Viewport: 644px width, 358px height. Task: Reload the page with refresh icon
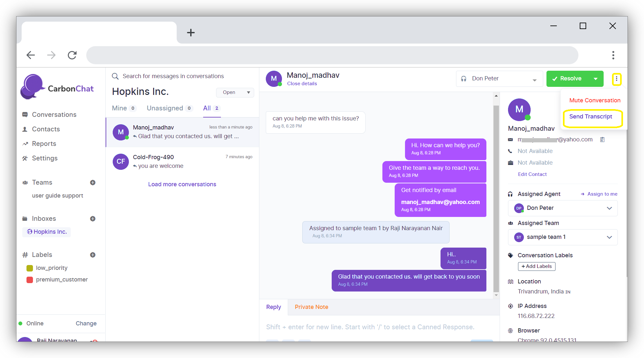pyautogui.click(x=72, y=55)
